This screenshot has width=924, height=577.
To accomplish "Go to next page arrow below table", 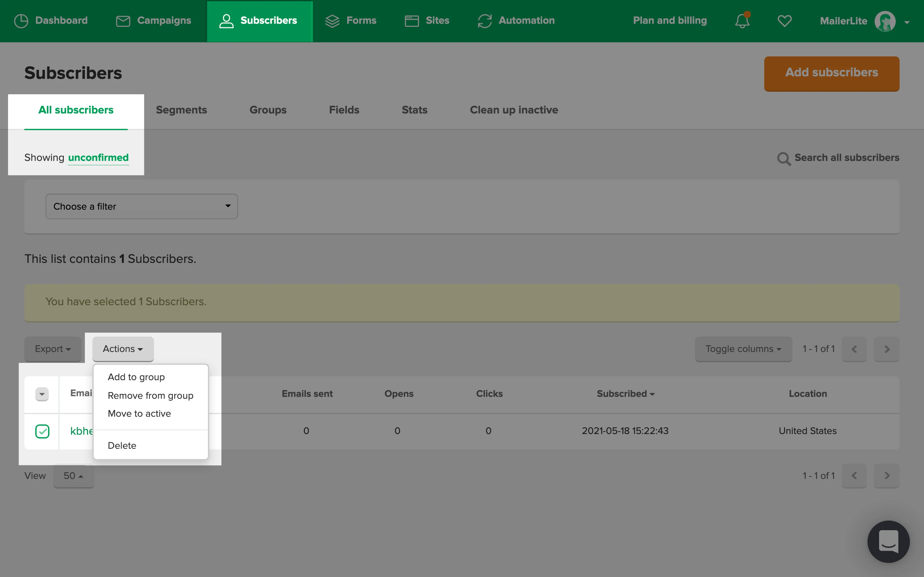I will 886,475.
